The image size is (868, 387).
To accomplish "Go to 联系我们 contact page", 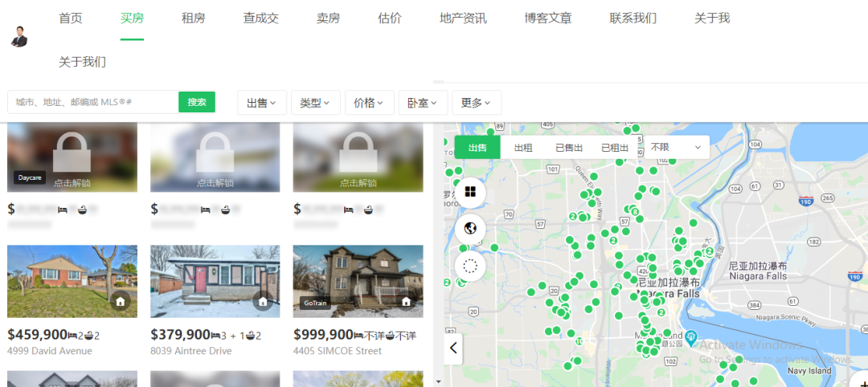I will 633,18.
